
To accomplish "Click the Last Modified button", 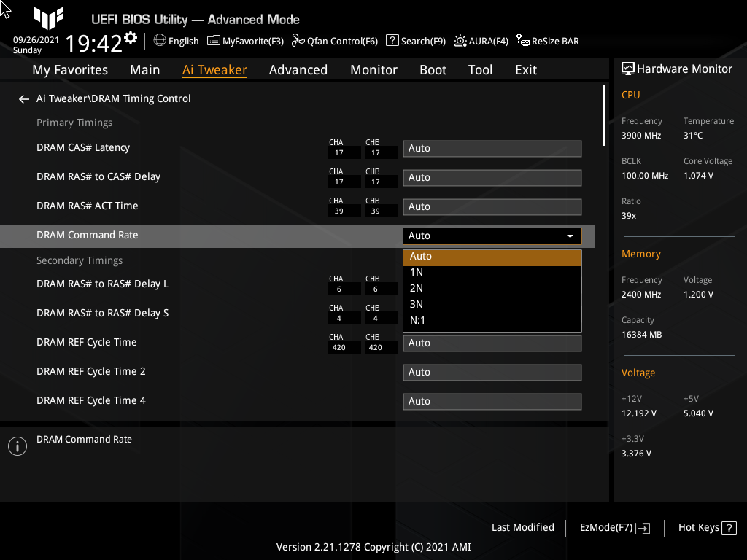I will pos(523,527).
